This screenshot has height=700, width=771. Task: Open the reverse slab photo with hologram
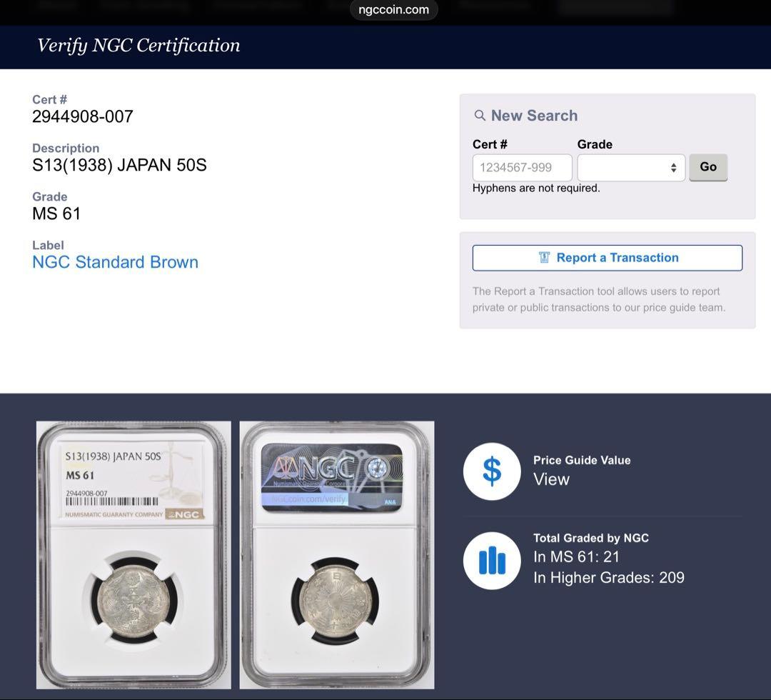(x=336, y=555)
